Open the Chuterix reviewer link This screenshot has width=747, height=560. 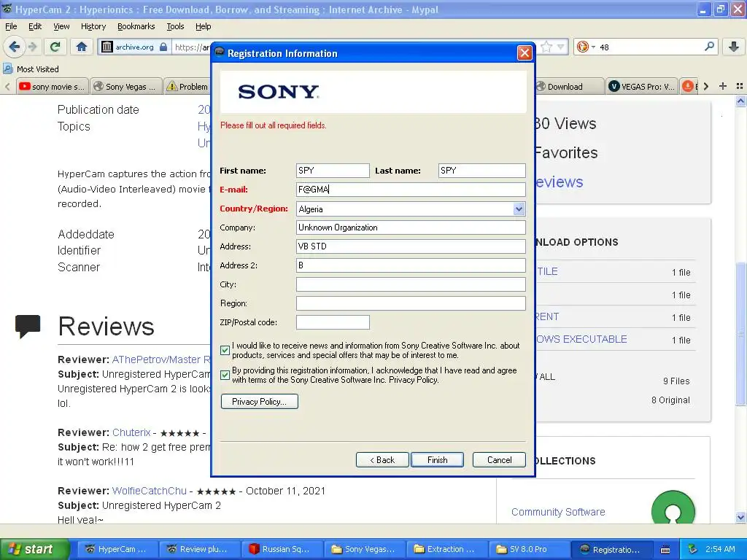tap(131, 432)
